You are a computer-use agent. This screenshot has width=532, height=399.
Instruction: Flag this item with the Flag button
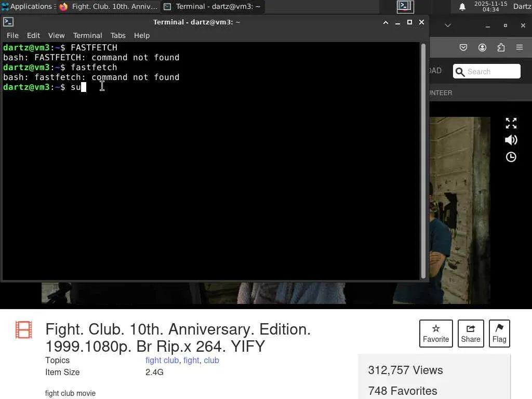(x=499, y=333)
